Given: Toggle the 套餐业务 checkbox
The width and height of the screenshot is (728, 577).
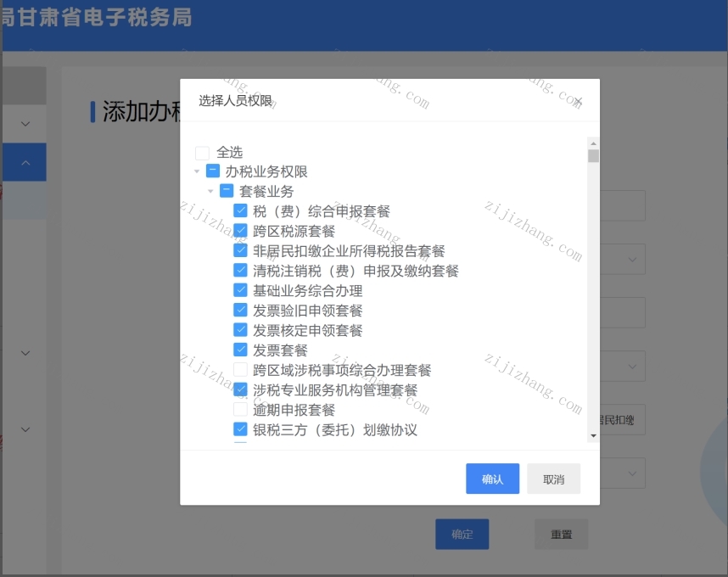Looking at the screenshot, I should coord(227,190).
